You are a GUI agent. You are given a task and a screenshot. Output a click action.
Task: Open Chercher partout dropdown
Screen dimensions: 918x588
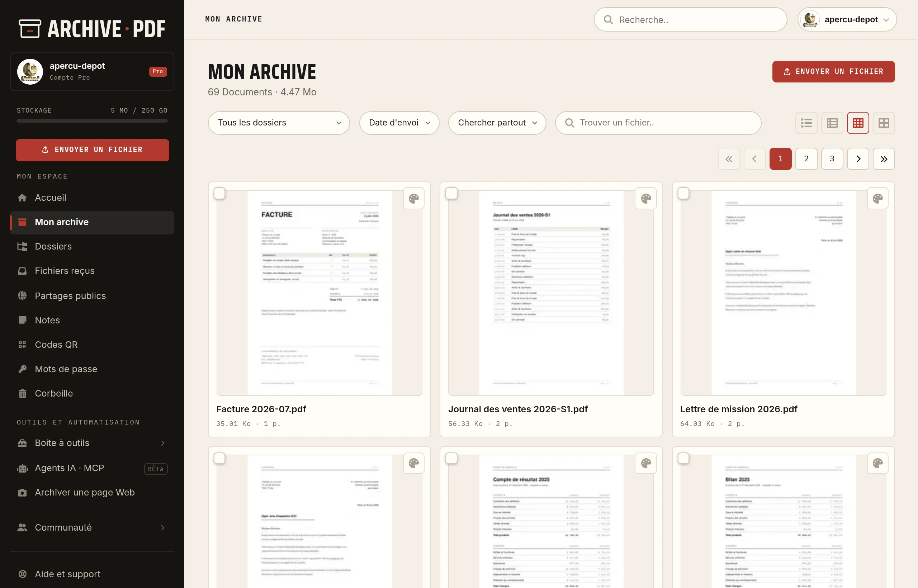(x=497, y=123)
